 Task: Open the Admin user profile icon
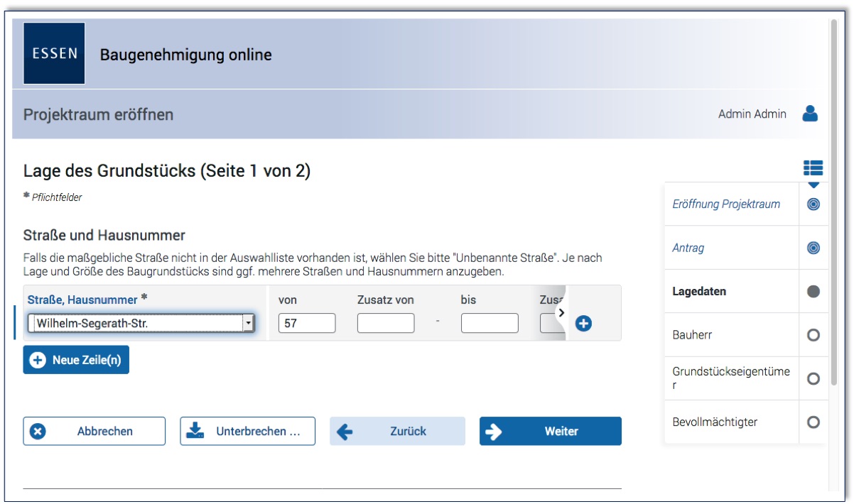810,114
